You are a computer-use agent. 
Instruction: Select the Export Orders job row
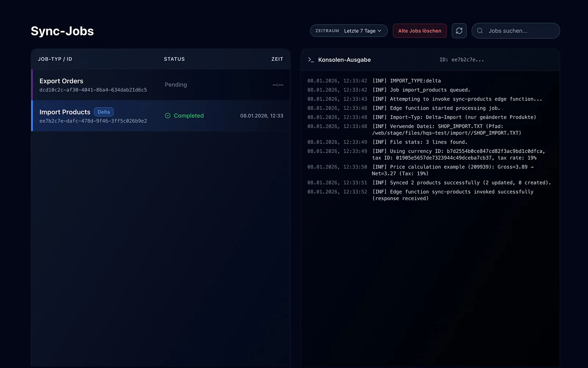point(161,85)
